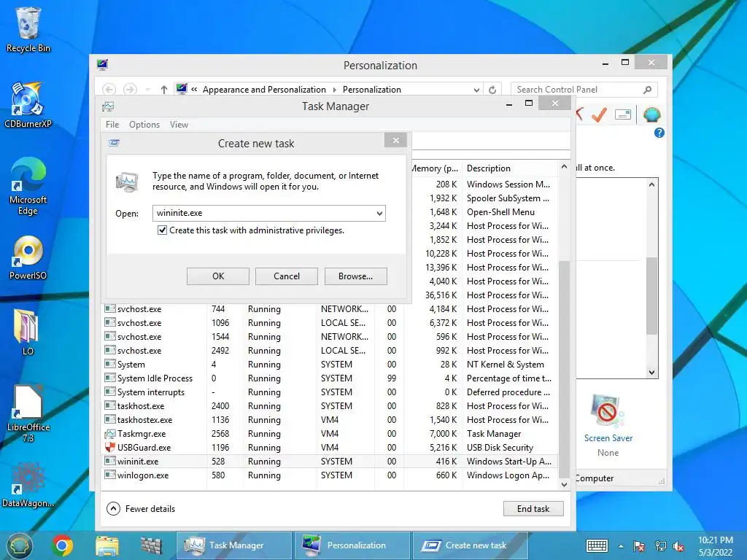This screenshot has height=560, width=747.
Task: Click the Personalization breadcrumb item
Action: 371,90
